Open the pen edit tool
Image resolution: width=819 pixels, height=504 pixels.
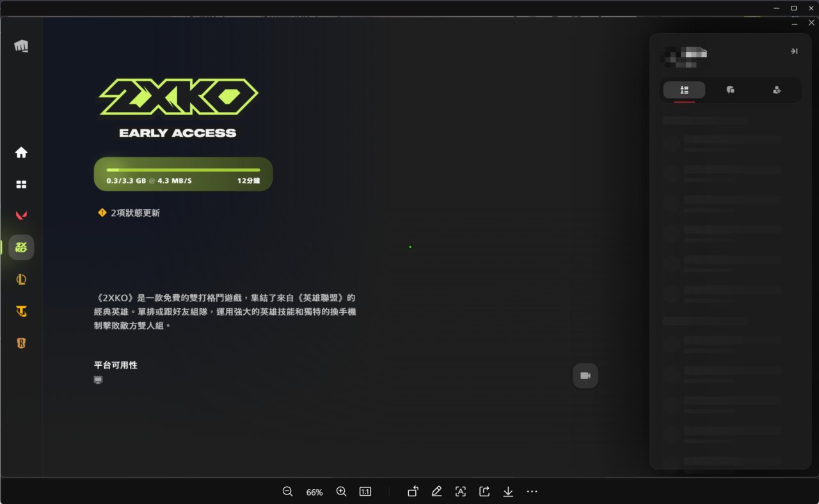437,491
